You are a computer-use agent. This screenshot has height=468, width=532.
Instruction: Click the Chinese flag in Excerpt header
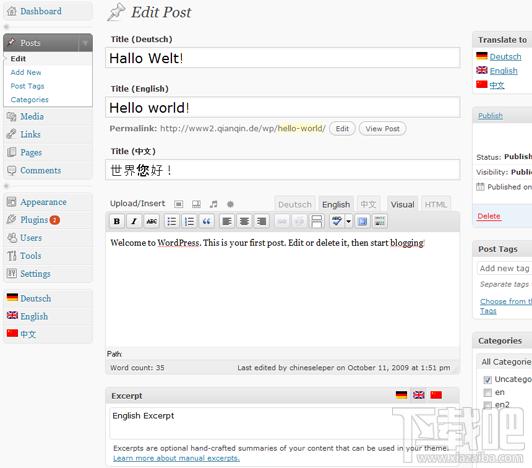(x=436, y=395)
